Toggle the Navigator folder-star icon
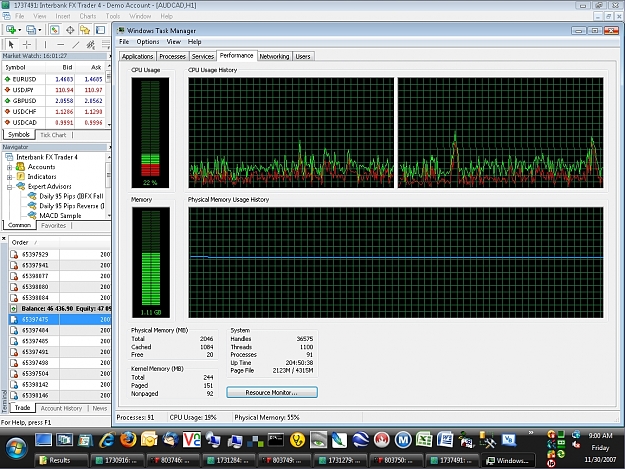This screenshot has height=469, width=625. pyautogui.click(x=85, y=30)
